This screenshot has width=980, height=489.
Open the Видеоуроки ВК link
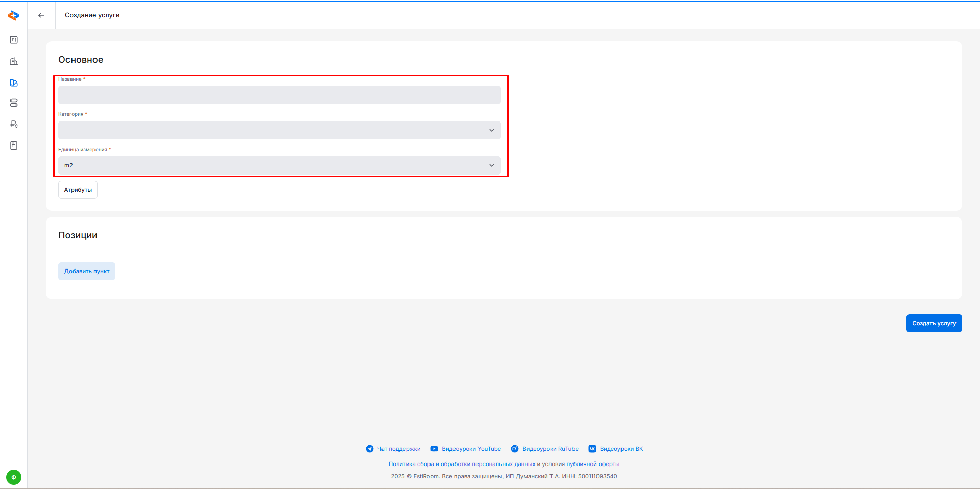[621, 449]
